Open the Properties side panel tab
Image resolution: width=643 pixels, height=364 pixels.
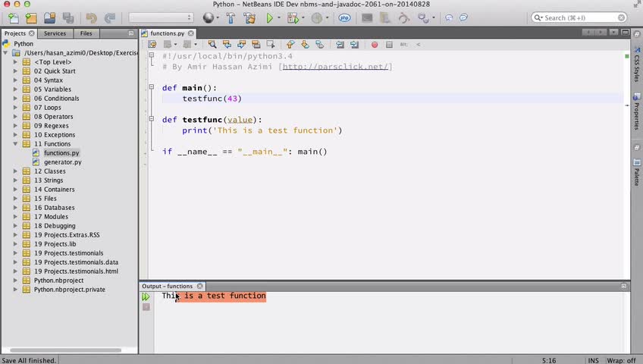pos(636,112)
